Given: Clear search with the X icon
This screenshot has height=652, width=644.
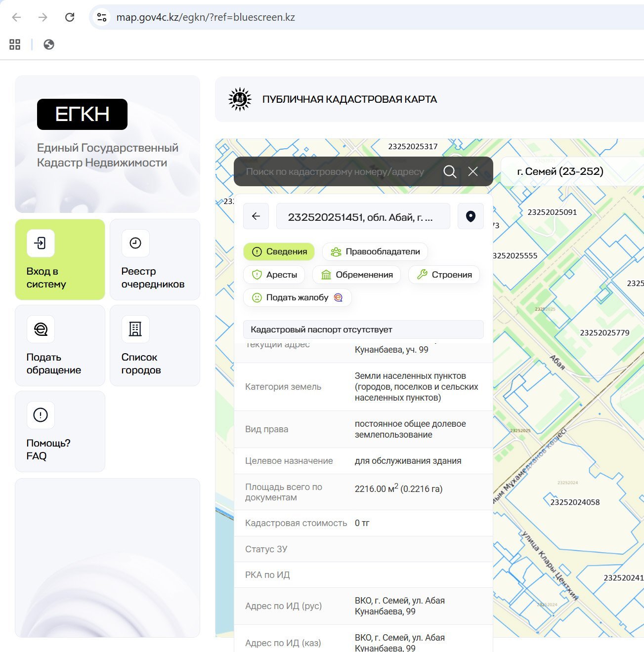Looking at the screenshot, I should point(473,171).
